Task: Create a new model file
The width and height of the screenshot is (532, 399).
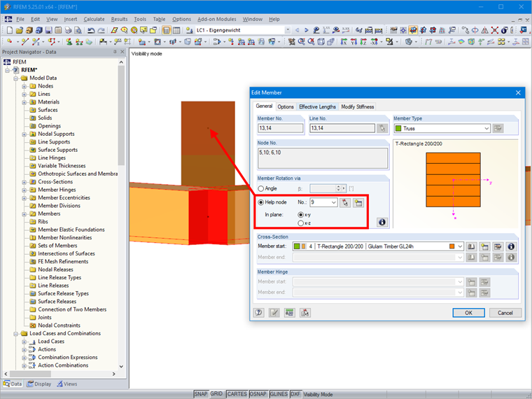Action: point(10,31)
